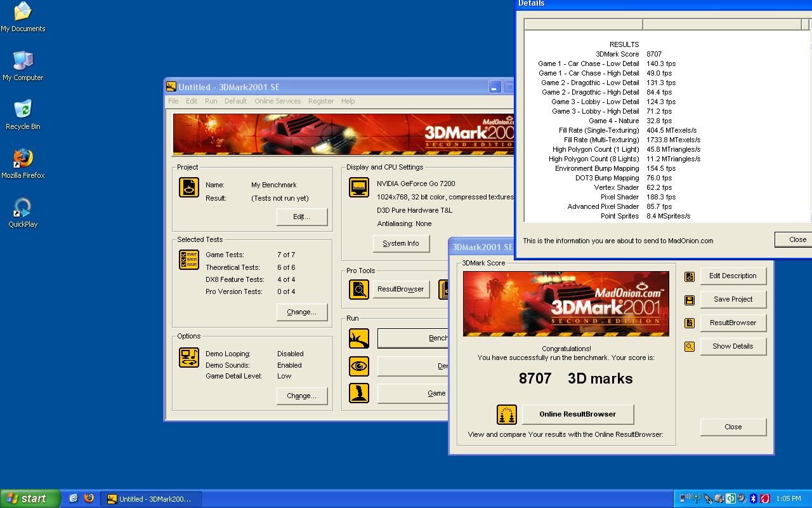Click the Edit Description icon
Screen dimensions: 812x508
point(690,276)
